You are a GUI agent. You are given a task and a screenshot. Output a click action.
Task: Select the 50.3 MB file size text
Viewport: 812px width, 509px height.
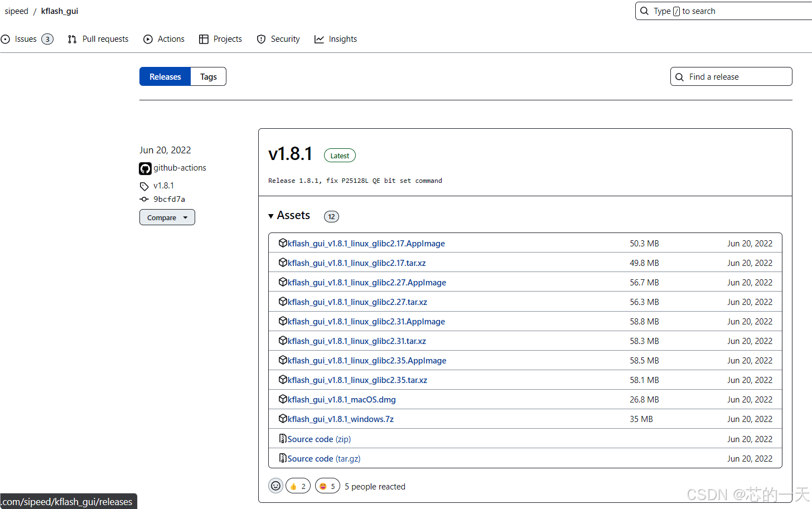pyautogui.click(x=644, y=244)
